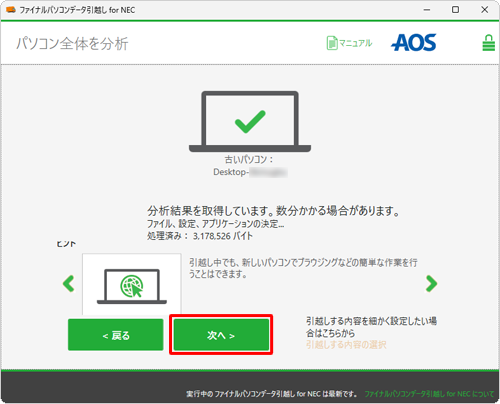The image size is (500, 404).
Task: Click the < 戻る back button
Action: (116, 335)
